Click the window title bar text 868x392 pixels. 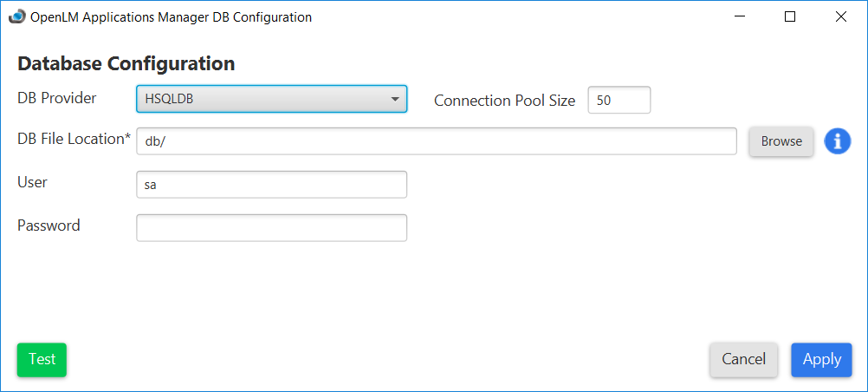pyautogui.click(x=171, y=17)
